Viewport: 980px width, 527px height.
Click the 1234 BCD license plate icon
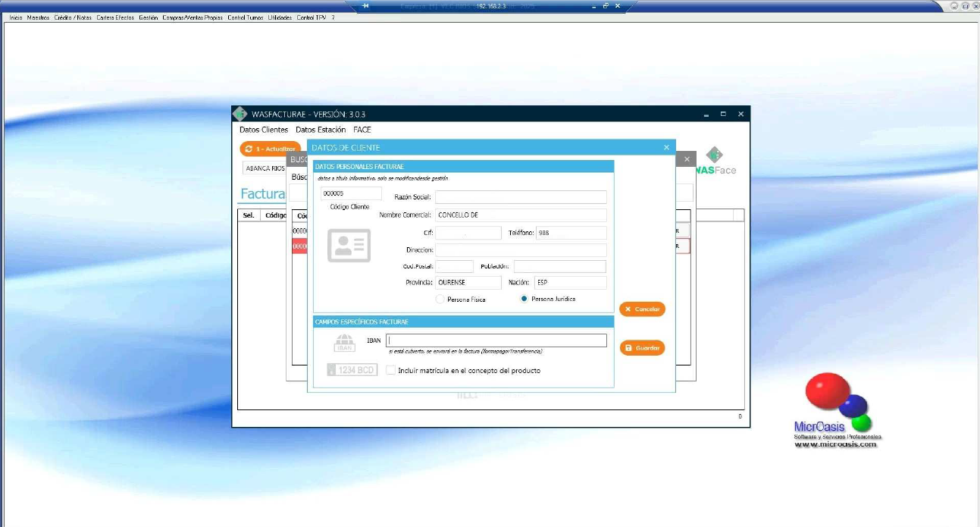(352, 370)
